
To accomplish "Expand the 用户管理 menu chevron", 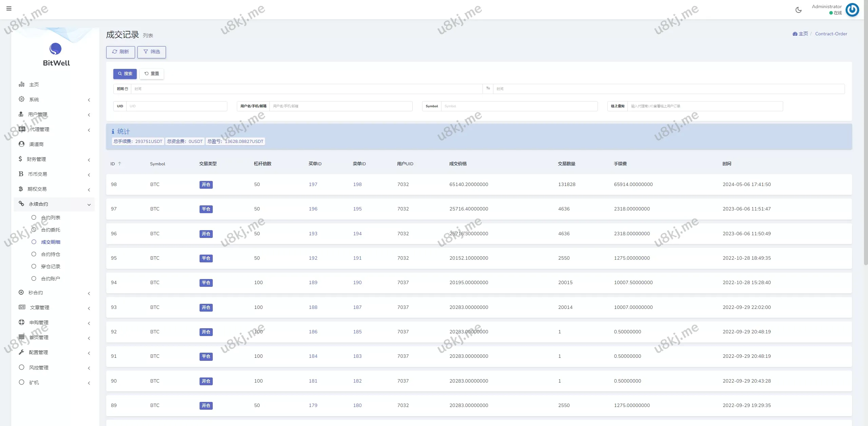I will [x=89, y=115].
